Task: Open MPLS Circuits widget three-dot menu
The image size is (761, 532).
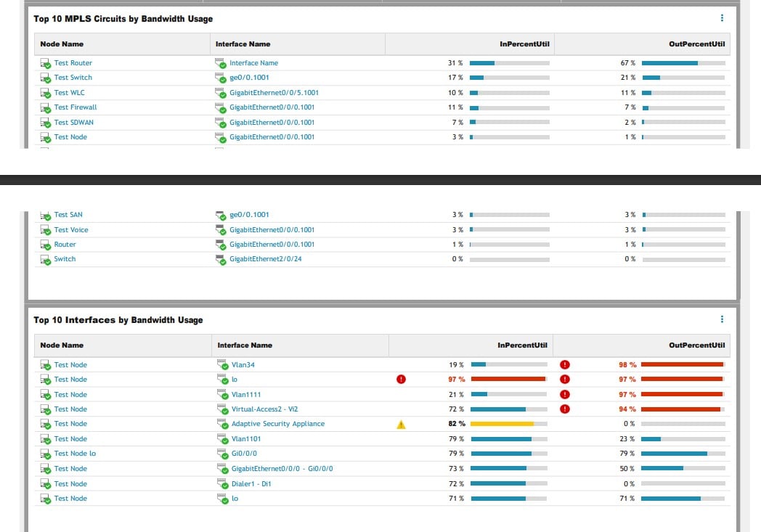Action: [722, 18]
